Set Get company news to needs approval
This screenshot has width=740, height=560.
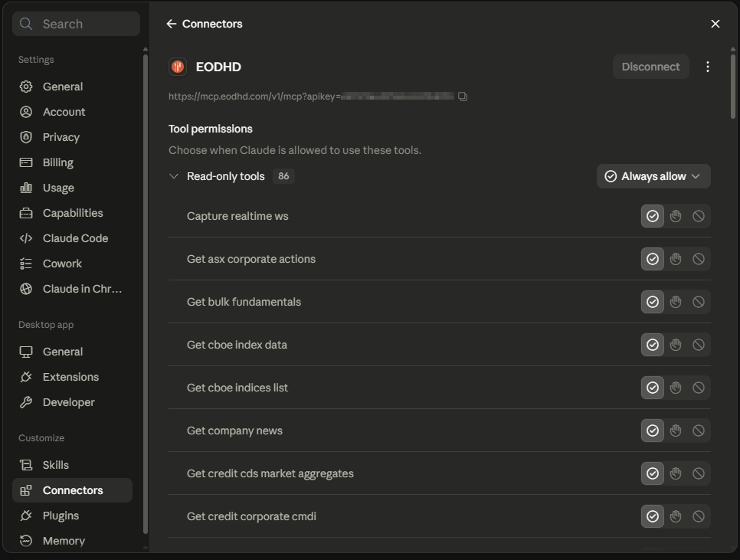point(676,431)
